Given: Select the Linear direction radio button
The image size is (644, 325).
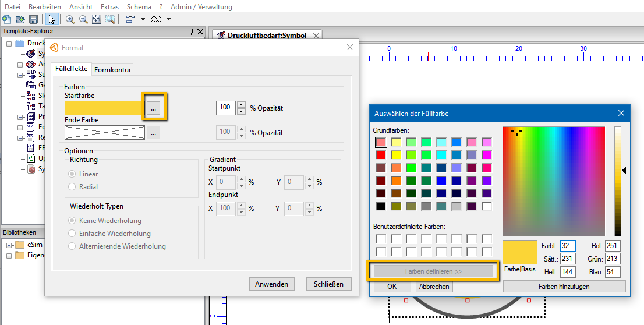Looking at the screenshot, I should click(x=72, y=174).
